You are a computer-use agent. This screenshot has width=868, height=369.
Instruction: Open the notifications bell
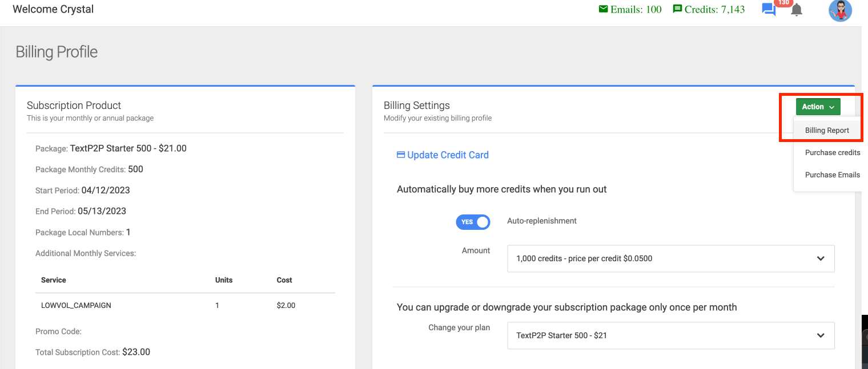tap(797, 10)
